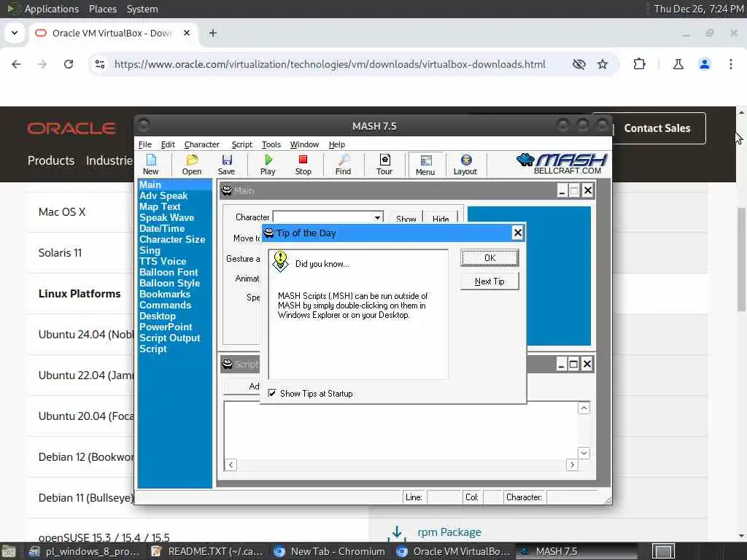Click script box scroll down arrow
Screen dimensions: 747x560
(584, 453)
